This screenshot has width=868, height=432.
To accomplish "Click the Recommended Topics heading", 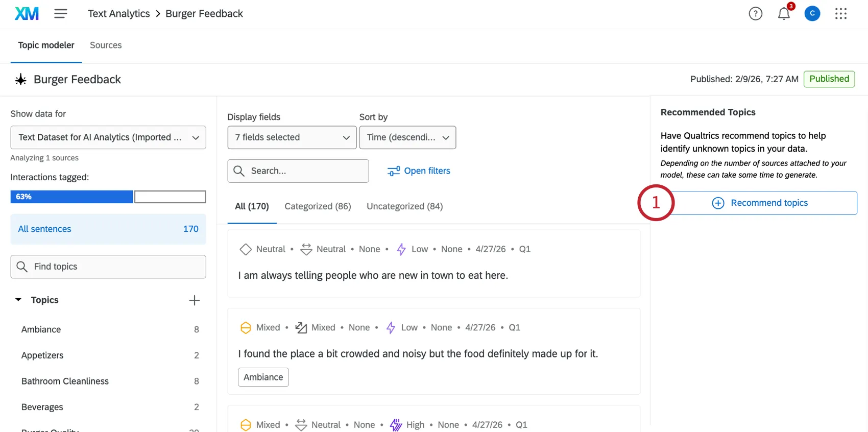I will 708,112.
